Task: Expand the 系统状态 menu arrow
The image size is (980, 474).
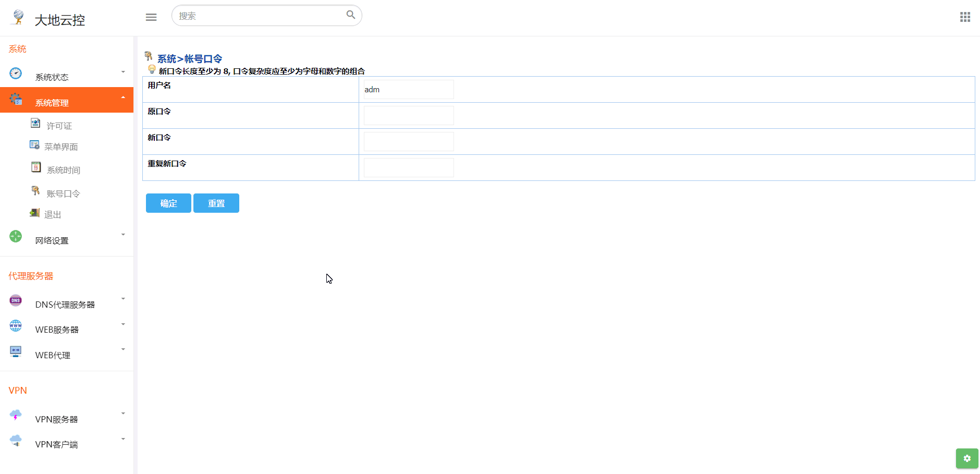Action: pos(123,72)
